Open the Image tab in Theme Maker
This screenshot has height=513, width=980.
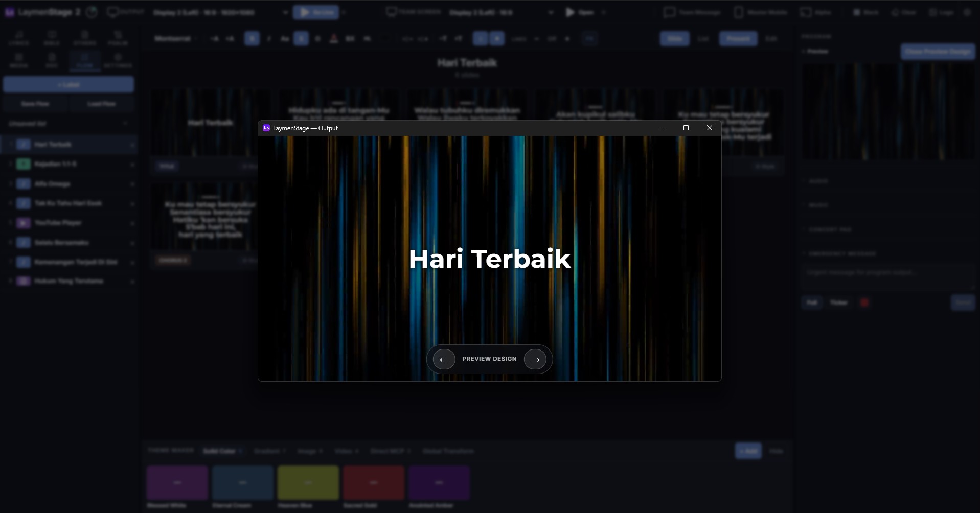click(x=310, y=451)
